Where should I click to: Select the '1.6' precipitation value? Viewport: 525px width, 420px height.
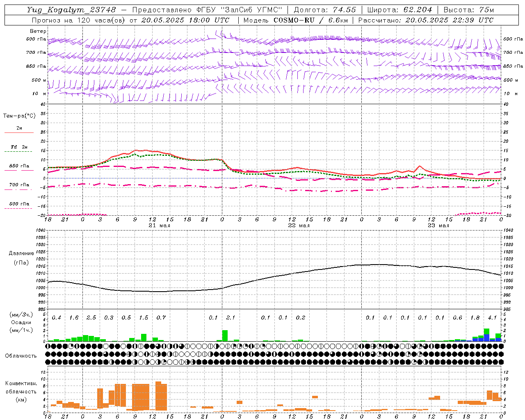click(x=74, y=317)
